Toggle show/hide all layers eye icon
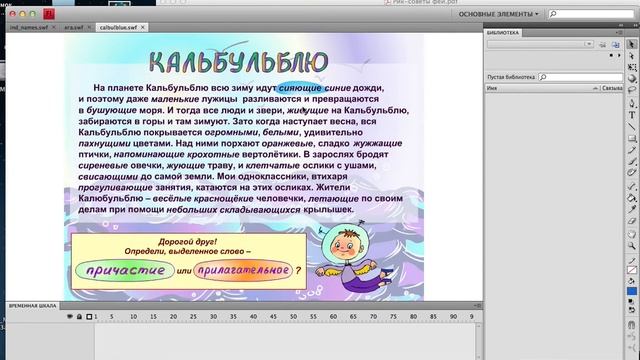 (70, 316)
